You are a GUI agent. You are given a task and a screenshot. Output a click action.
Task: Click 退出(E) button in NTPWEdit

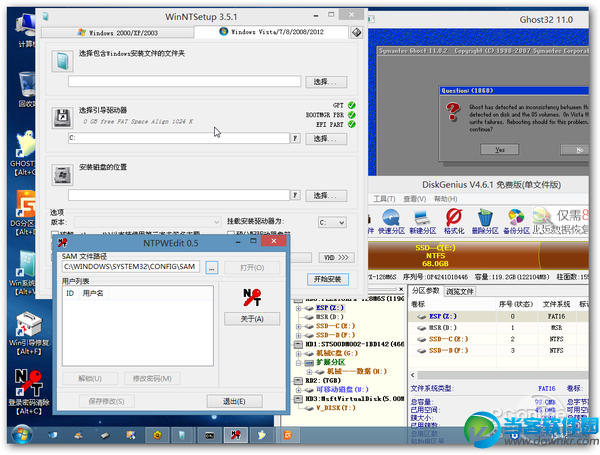[x=234, y=401]
